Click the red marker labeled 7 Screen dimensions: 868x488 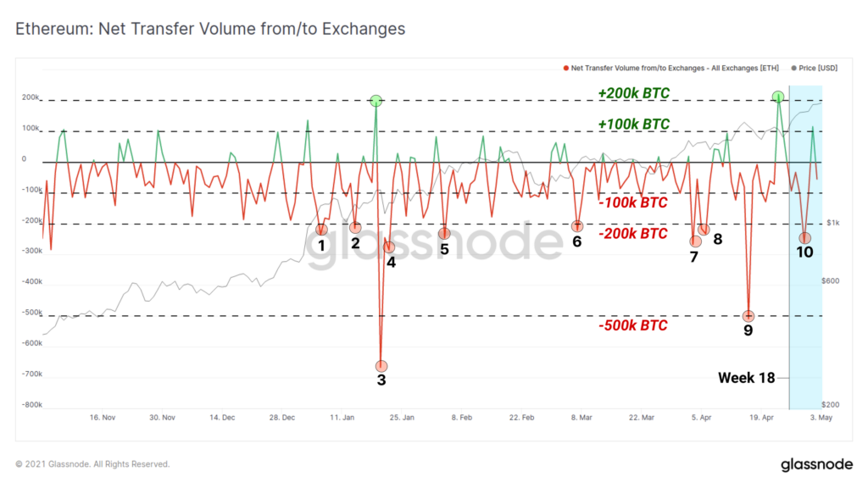(695, 241)
